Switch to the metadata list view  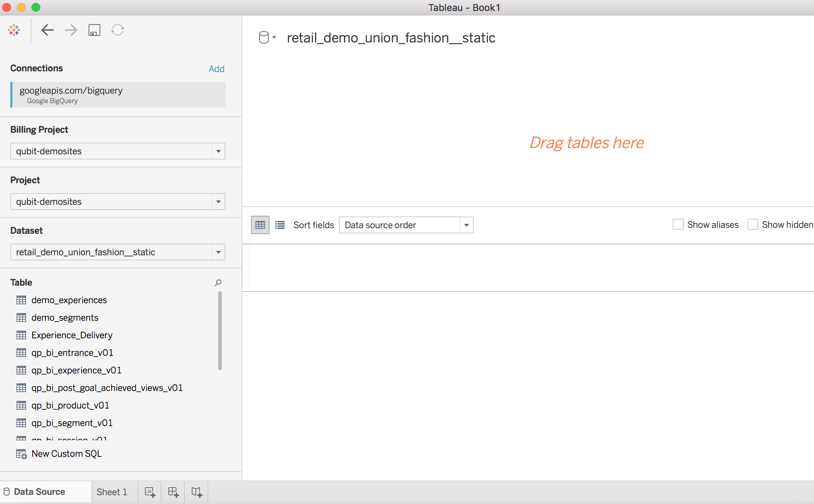280,225
